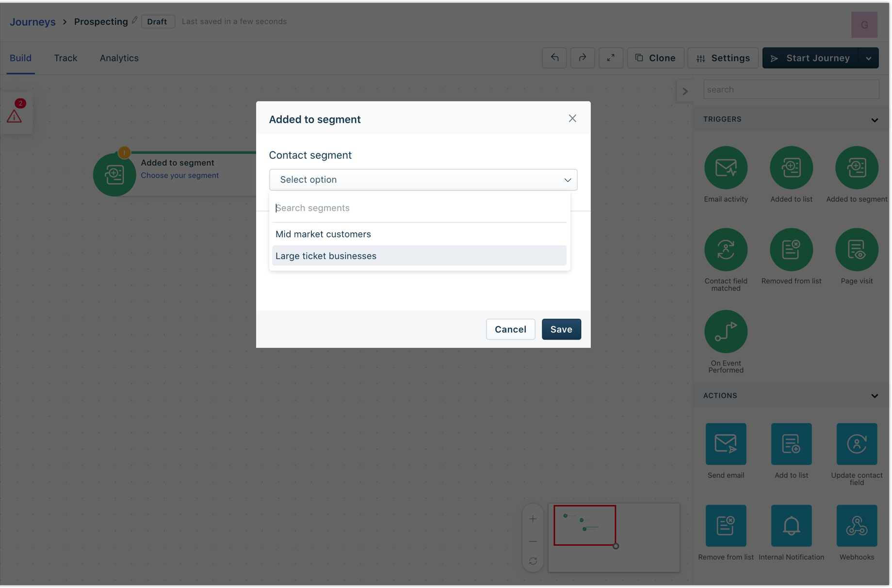Screen dimensions: 892x588
Task: Switch to the Track tab
Action: pos(65,58)
